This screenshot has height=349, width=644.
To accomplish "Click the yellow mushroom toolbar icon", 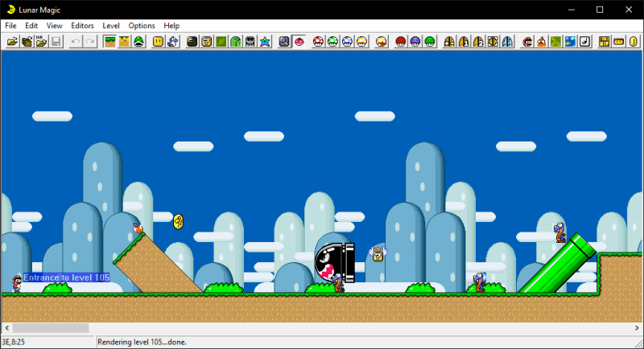I will click(361, 42).
